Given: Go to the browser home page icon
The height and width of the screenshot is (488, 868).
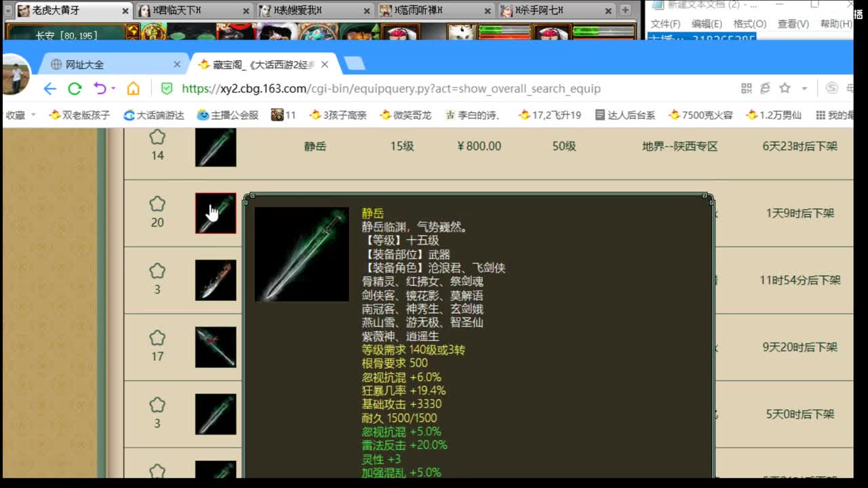Looking at the screenshot, I should (x=134, y=89).
